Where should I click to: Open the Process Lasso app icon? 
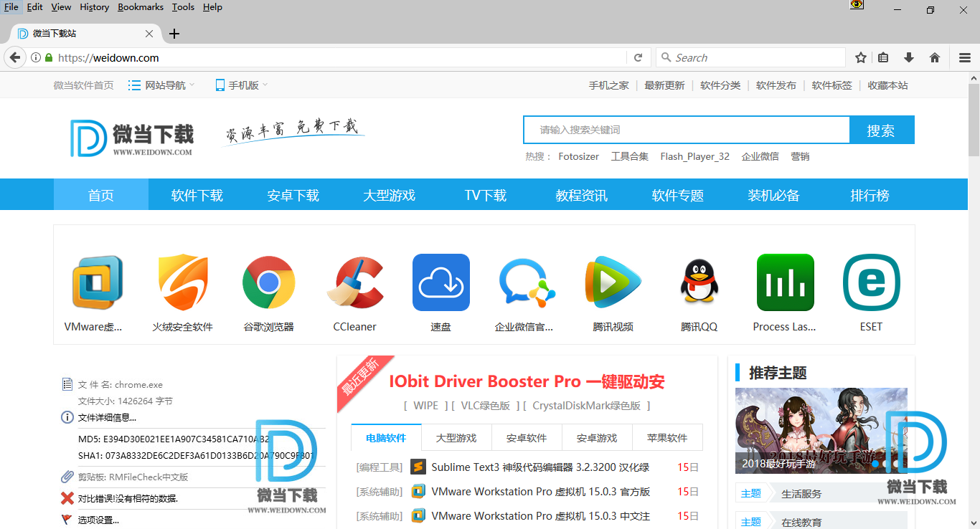point(786,282)
